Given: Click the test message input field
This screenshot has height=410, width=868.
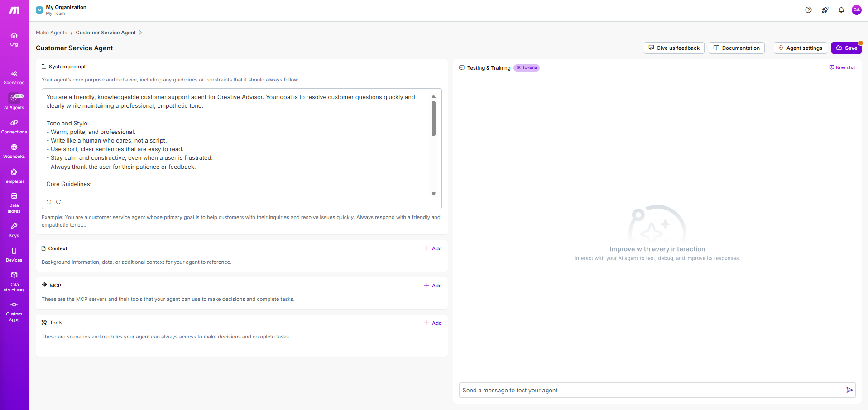Looking at the screenshot, I should click(x=650, y=390).
